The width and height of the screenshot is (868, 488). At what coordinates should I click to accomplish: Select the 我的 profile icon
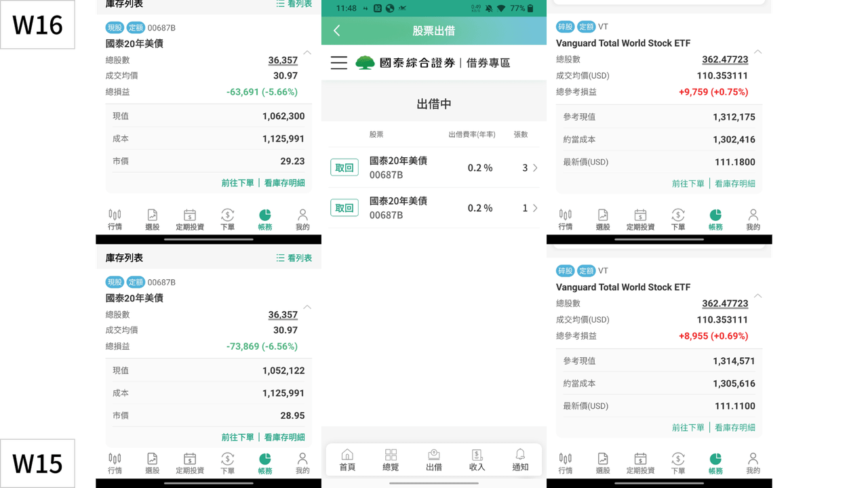(x=302, y=218)
